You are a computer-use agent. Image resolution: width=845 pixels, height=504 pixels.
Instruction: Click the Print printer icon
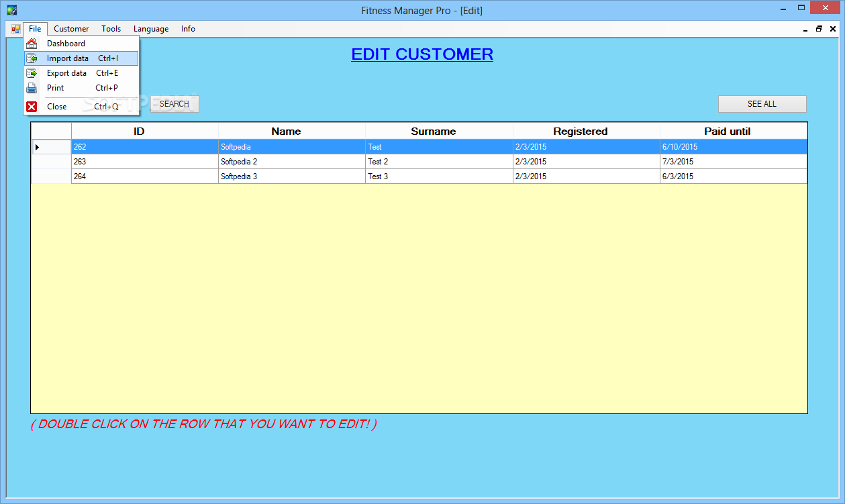pos(32,88)
